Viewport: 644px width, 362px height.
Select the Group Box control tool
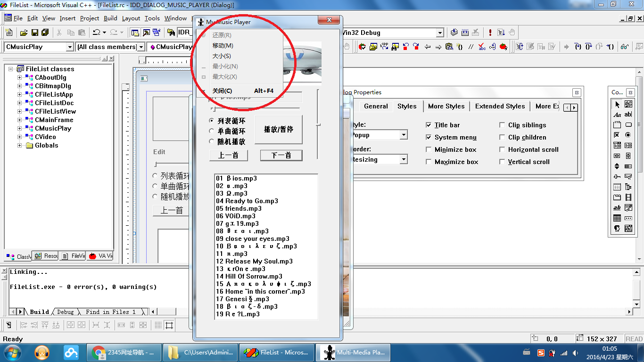tap(617, 125)
